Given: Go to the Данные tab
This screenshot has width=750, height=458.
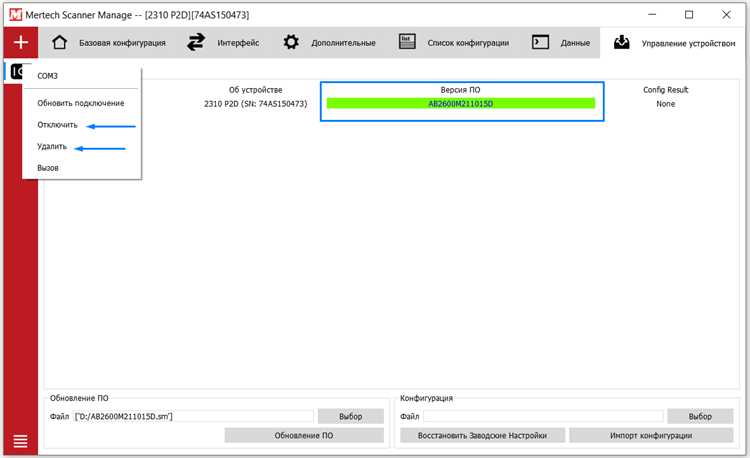Looking at the screenshot, I should [x=561, y=43].
